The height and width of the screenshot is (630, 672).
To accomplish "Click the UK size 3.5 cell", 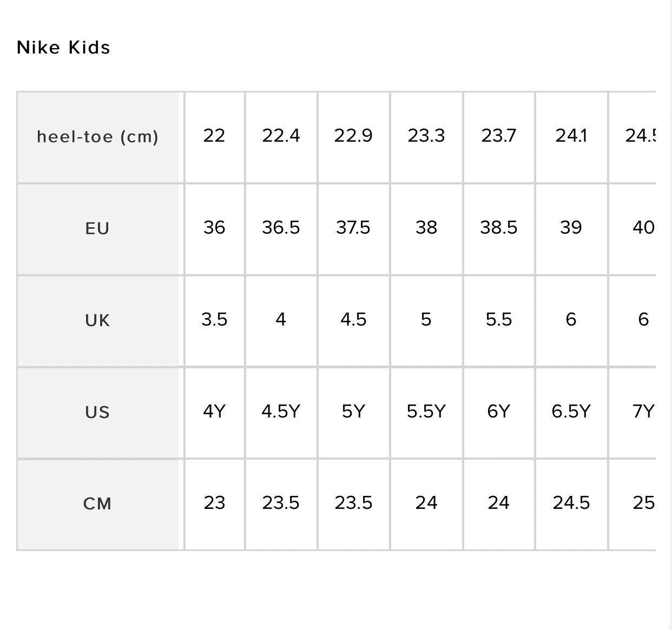I will (x=214, y=321).
